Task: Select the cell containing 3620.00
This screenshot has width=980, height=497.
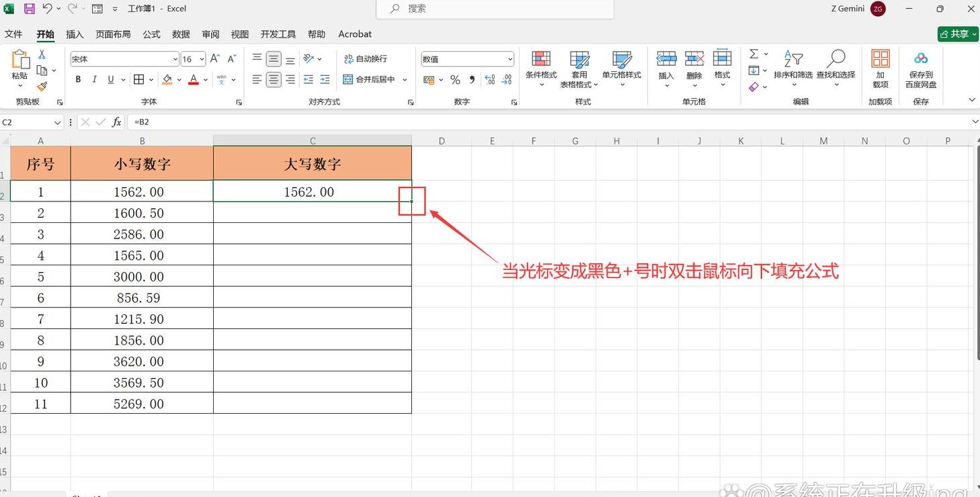Action: pyautogui.click(x=142, y=361)
